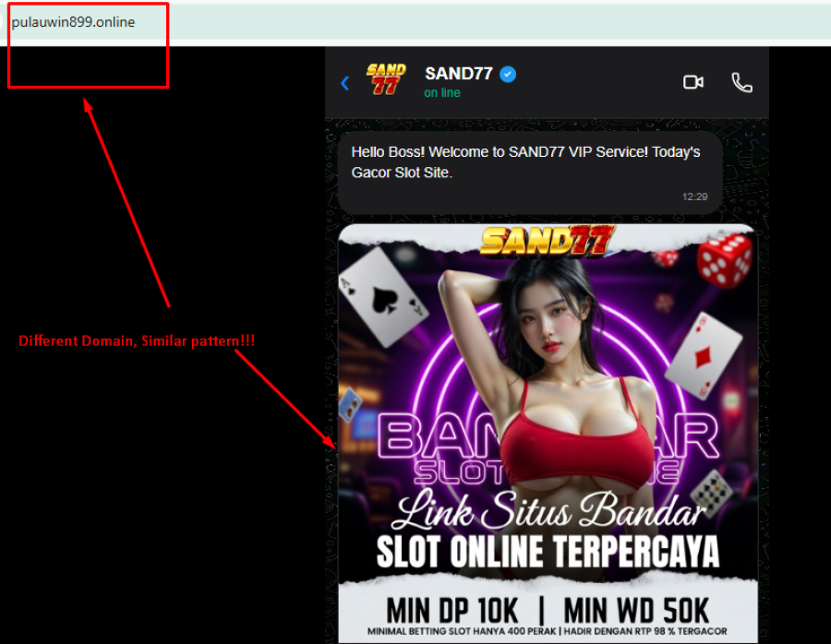Screen dimensions: 831x644
Task: Click the 'on line' status text
Action: click(442, 92)
